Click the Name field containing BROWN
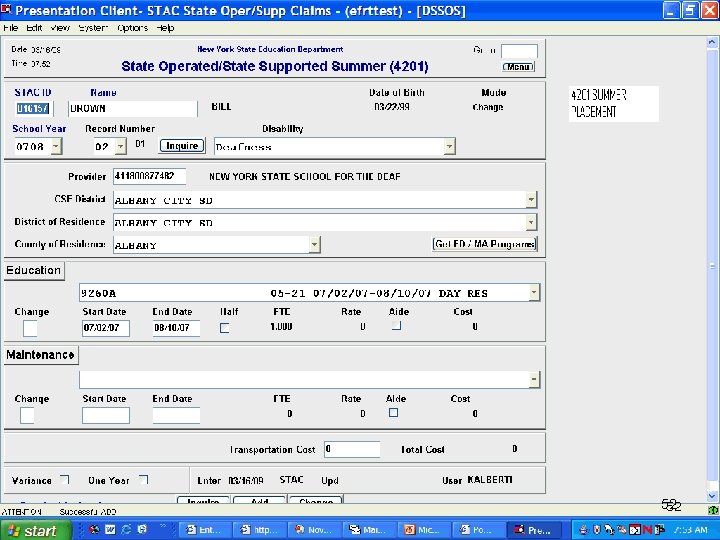 click(133, 108)
